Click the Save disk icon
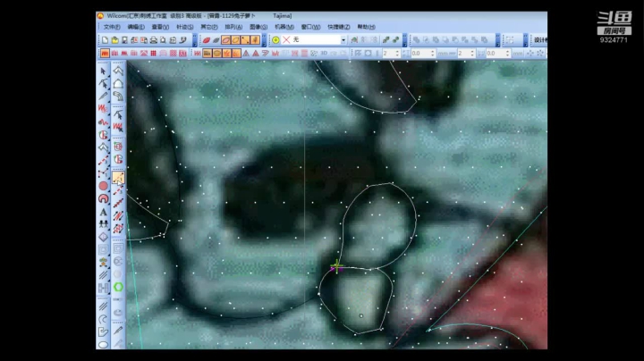Screen dimensions: 644x361 pos(124,40)
